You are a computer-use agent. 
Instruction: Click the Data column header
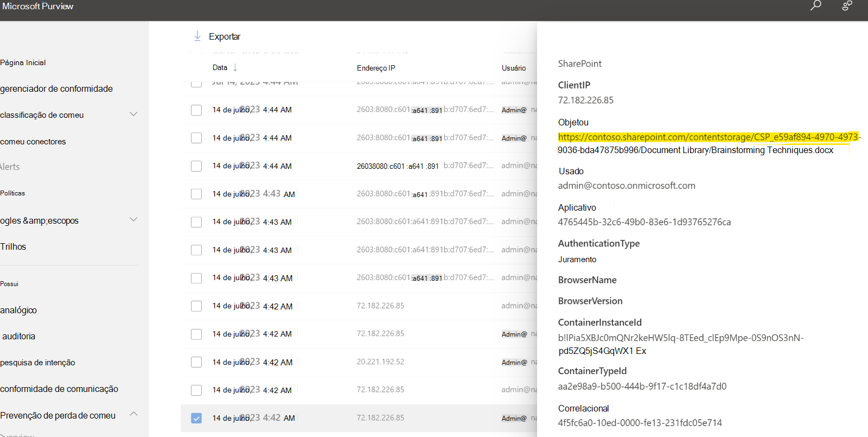click(220, 67)
